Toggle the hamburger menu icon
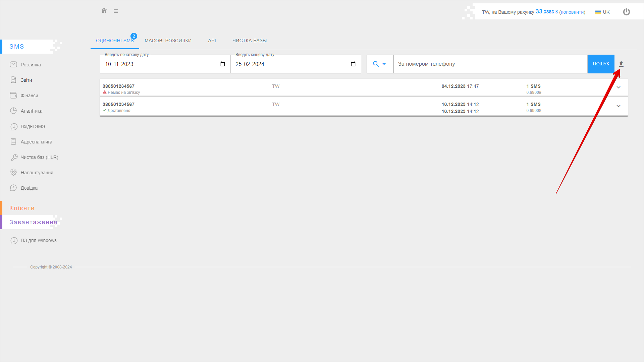The width and height of the screenshot is (644, 362). (x=116, y=11)
